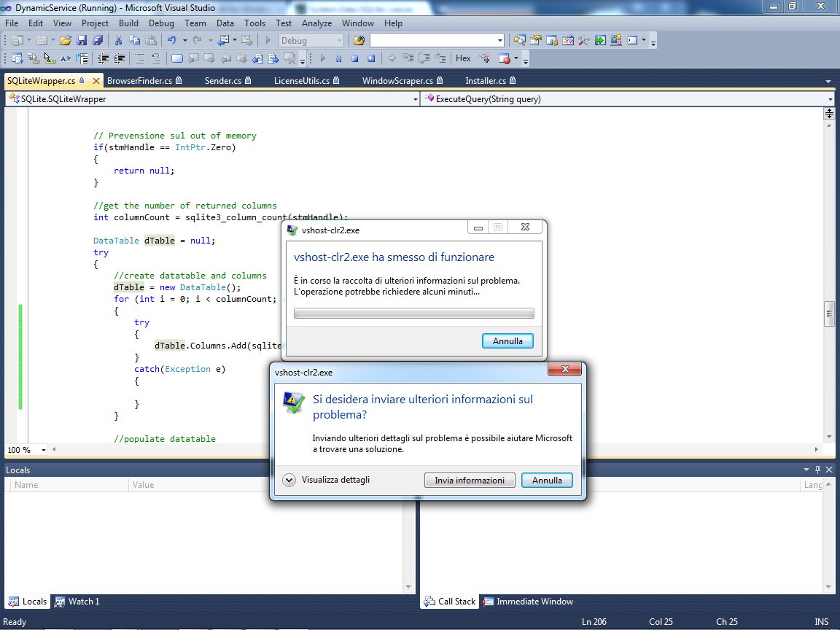This screenshot has width=840, height=630.
Task: Open the Breakpoints window dropdown arrow
Action: [516, 58]
